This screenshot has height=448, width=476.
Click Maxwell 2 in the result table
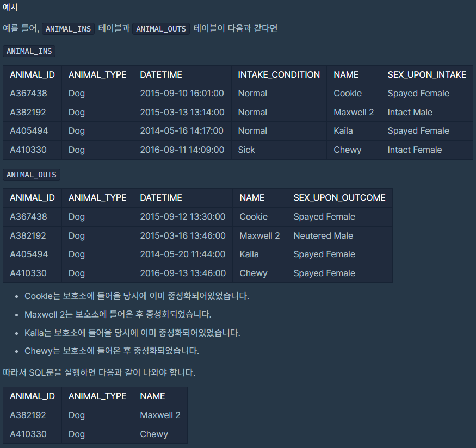pyautogui.click(x=160, y=415)
